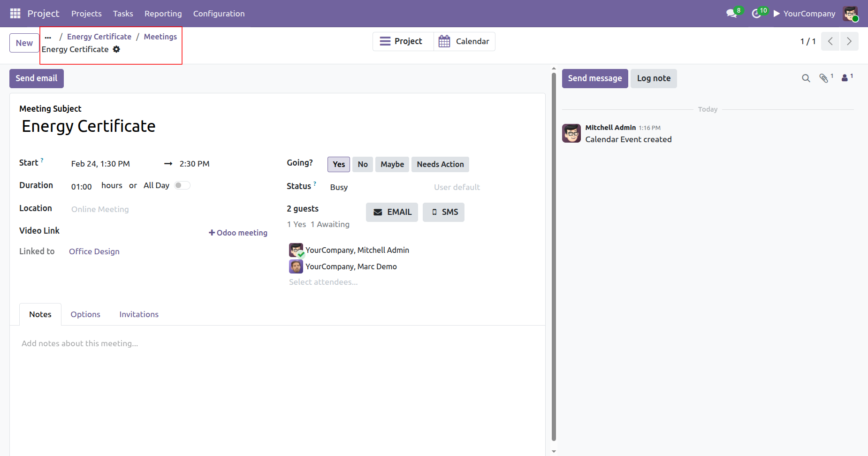The height and width of the screenshot is (456, 868).
Task: Open the conversations chat bubble icon
Action: pos(731,14)
